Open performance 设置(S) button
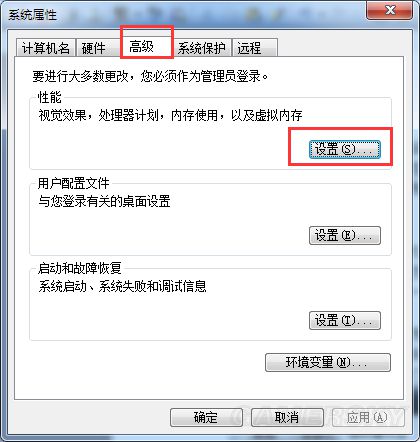 click(345, 149)
